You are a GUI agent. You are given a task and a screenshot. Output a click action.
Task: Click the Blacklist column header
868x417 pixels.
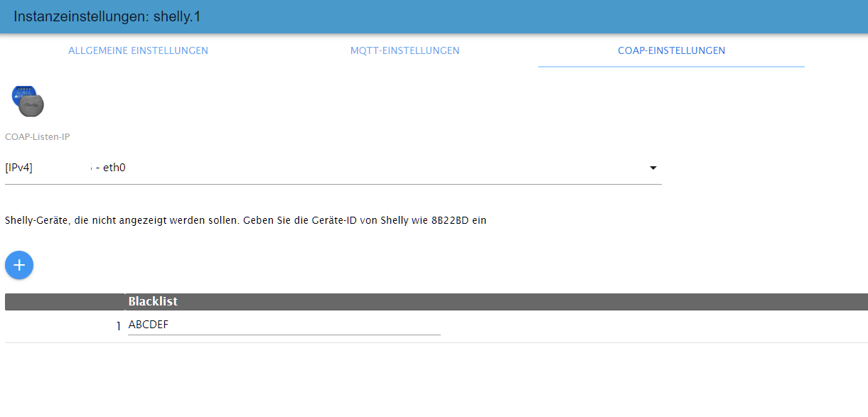click(496, 302)
